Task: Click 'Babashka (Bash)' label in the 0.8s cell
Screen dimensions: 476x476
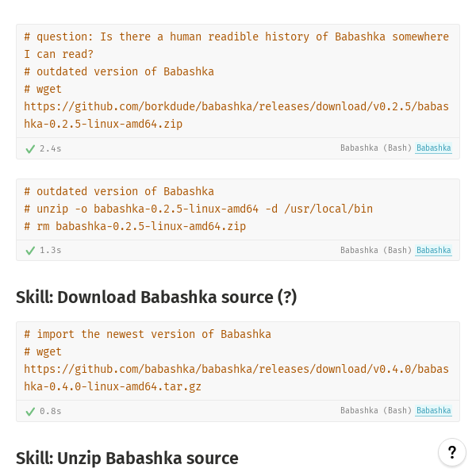Action: (x=376, y=411)
